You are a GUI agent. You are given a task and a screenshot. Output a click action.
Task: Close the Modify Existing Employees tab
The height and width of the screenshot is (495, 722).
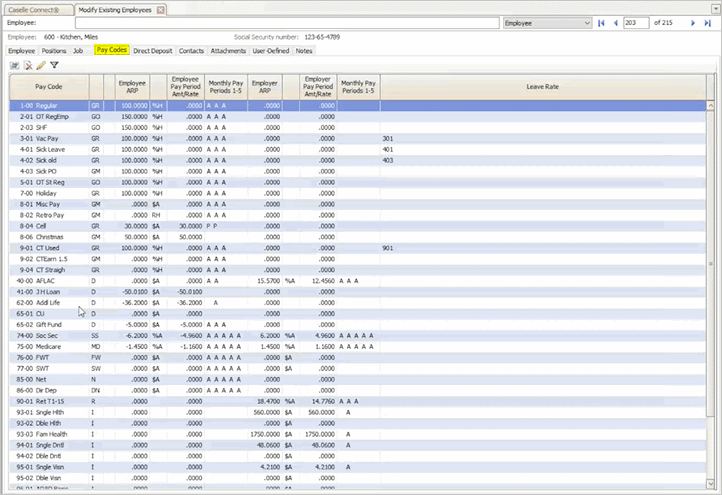pos(160,8)
